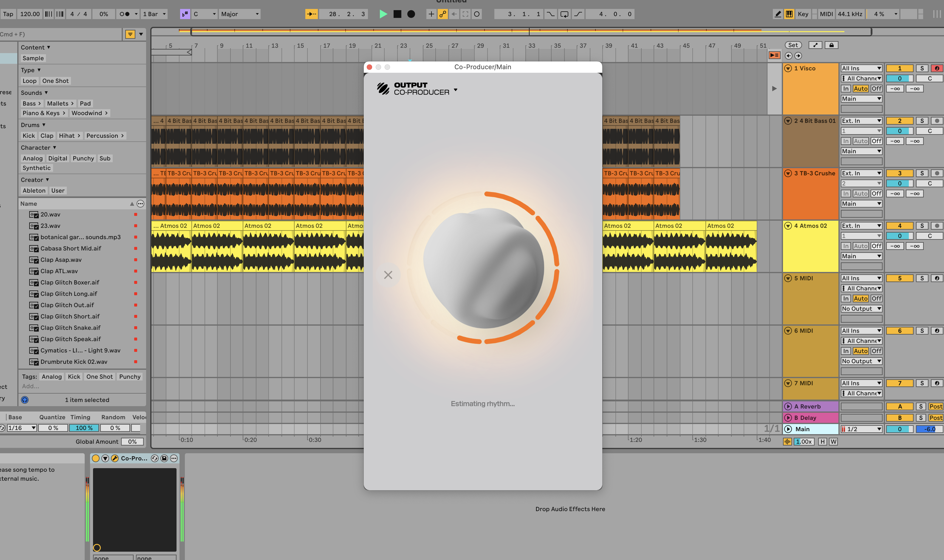This screenshot has height=560, width=944.
Task: Click the Key map mode button
Action: pos(803,14)
